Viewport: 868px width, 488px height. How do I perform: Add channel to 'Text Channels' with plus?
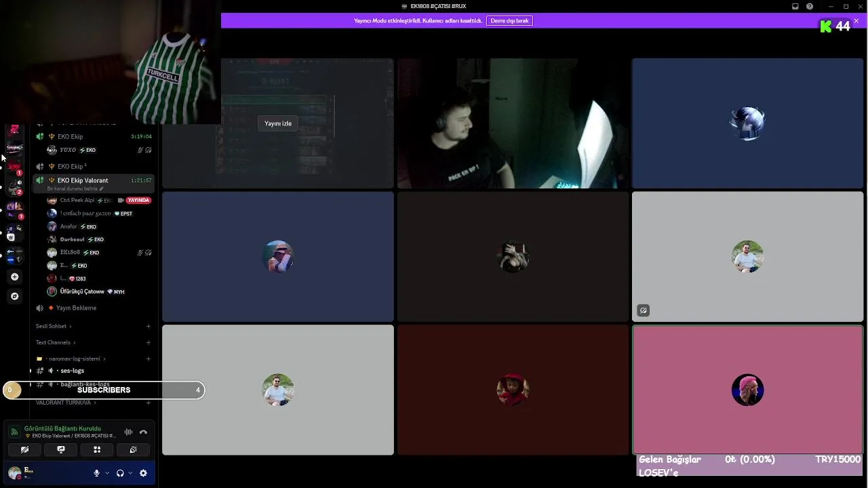tap(149, 342)
